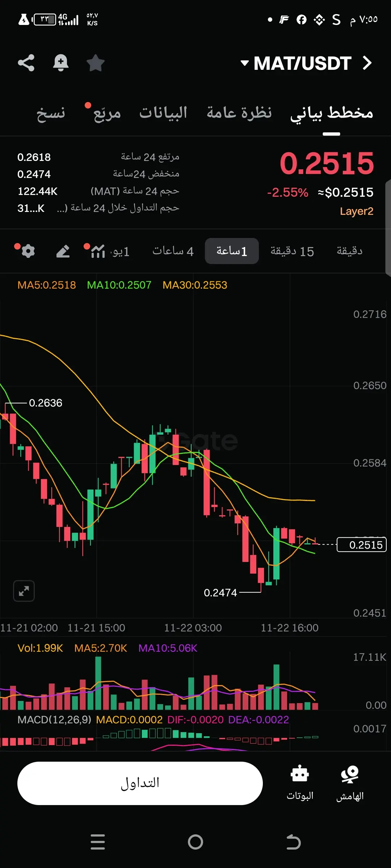Select the 4 ساعات timeframe
391x868 pixels.
click(173, 251)
